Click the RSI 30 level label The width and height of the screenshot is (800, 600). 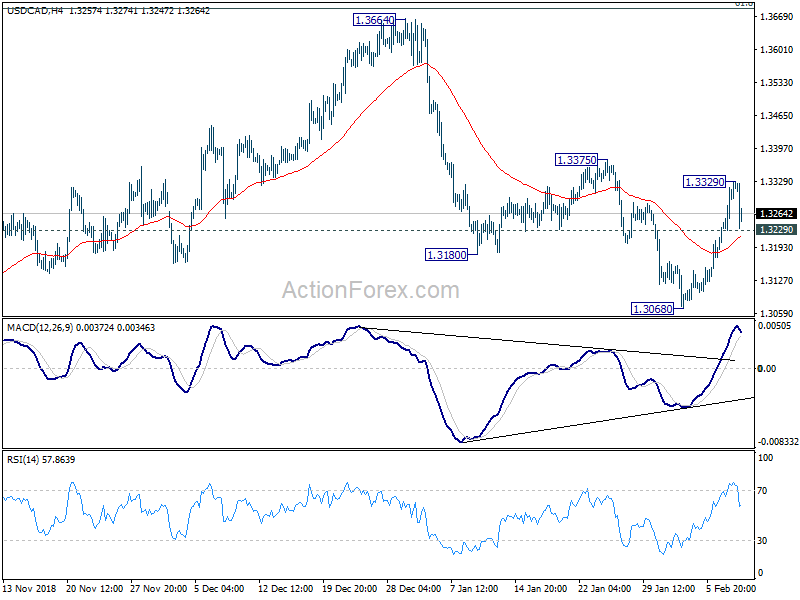tap(762, 541)
